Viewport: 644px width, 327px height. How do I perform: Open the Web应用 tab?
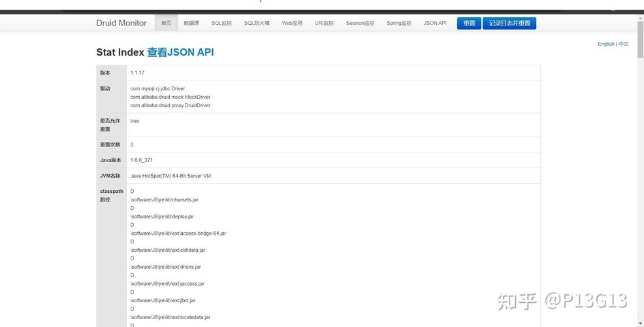[292, 23]
